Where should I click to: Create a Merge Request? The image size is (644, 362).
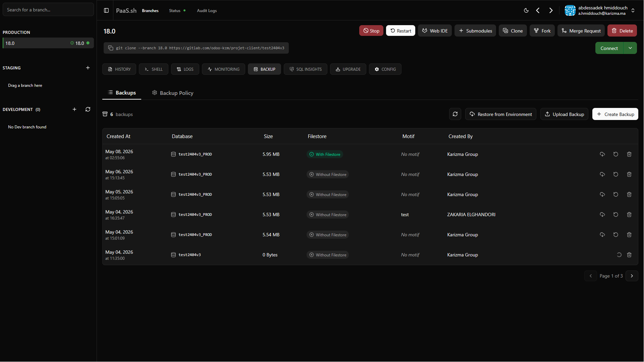[581, 31]
